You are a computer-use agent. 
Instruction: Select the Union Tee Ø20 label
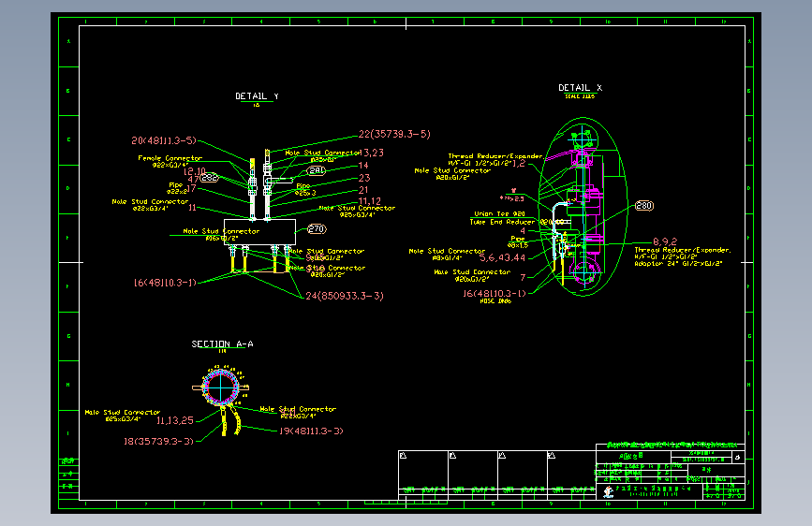(x=500, y=213)
